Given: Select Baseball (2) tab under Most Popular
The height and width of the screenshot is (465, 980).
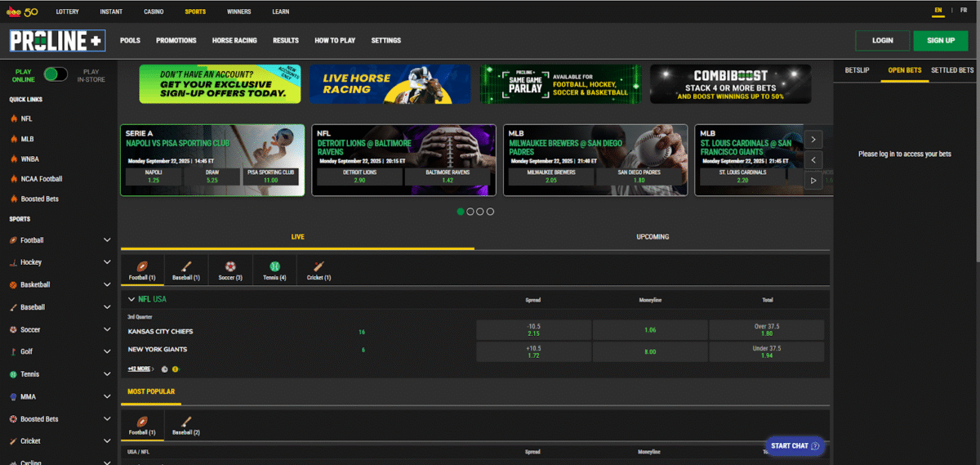Looking at the screenshot, I should coord(186,426).
